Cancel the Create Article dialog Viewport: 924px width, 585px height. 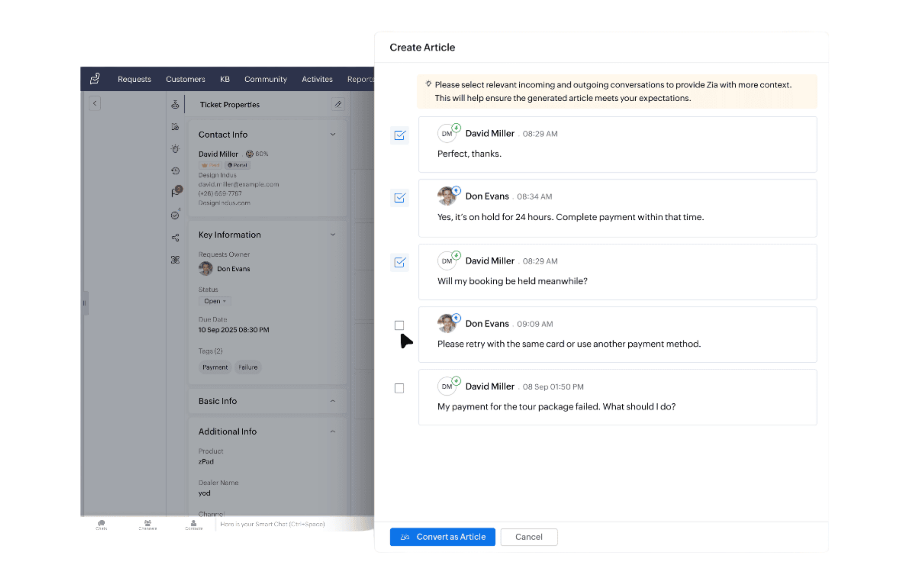(x=528, y=537)
